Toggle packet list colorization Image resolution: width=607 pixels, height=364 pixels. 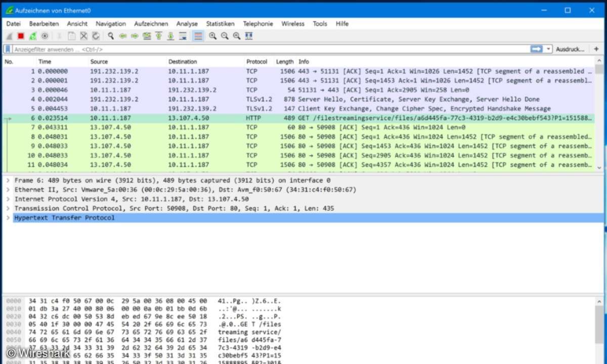pos(198,36)
